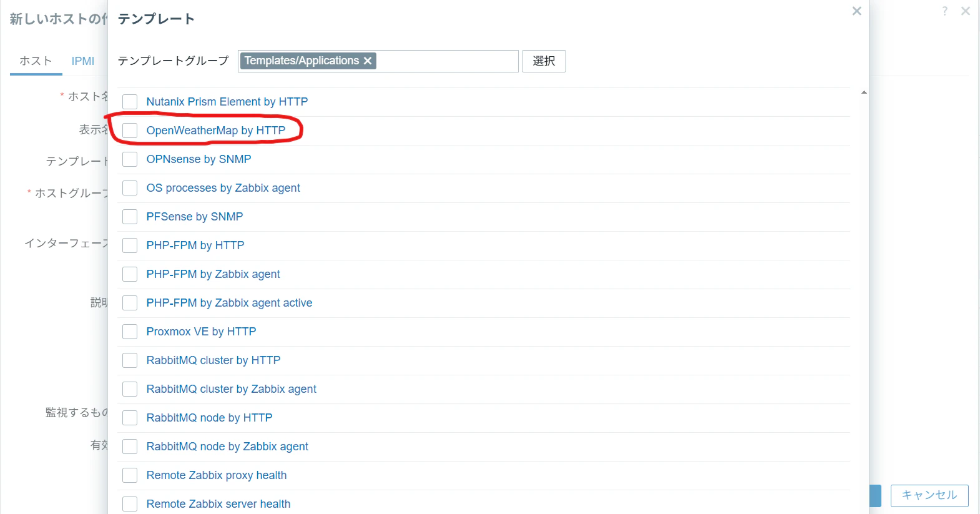
Task: Tick the PHP-FPM by HTTP checkbox
Action: point(130,245)
